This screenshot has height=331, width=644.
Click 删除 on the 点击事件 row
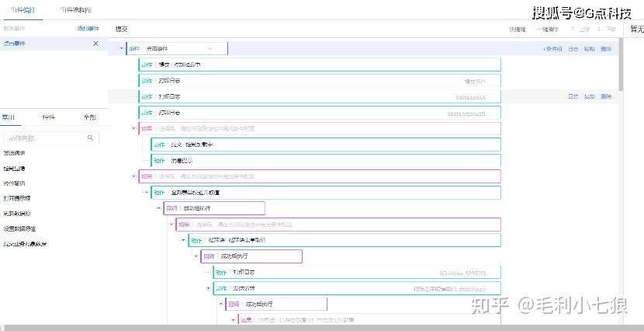point(606,48)
